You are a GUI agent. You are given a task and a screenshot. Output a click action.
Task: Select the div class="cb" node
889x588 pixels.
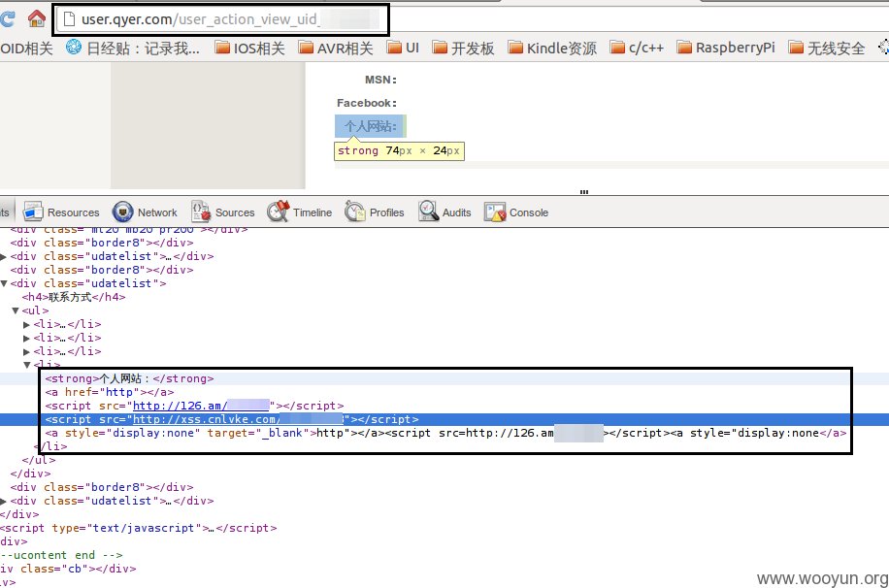68,569
